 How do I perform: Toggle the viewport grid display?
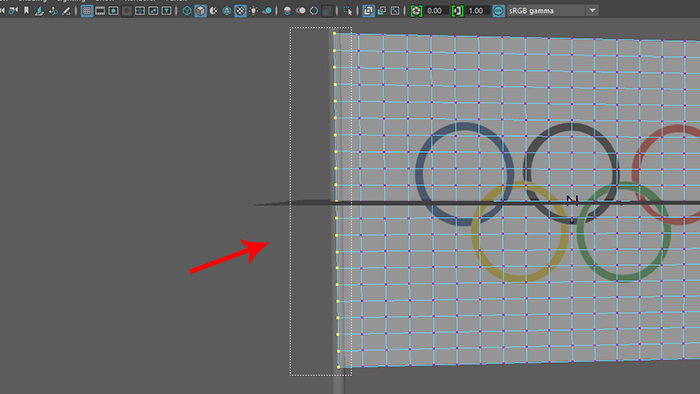87,11
